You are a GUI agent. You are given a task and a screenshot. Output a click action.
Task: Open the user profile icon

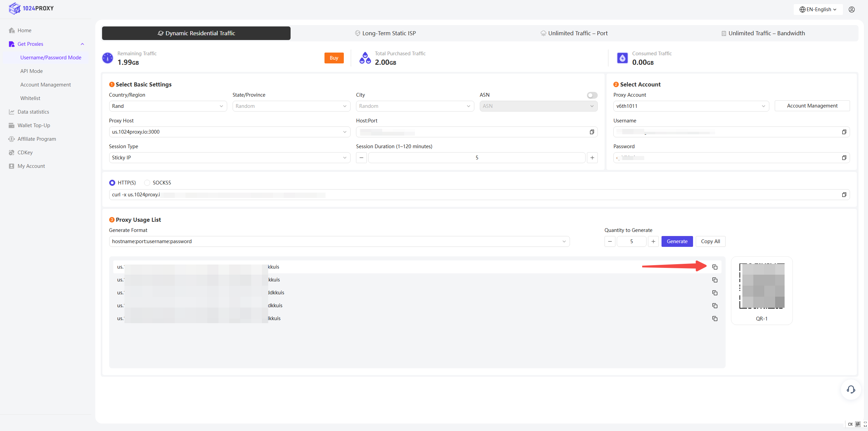(852, 9)
